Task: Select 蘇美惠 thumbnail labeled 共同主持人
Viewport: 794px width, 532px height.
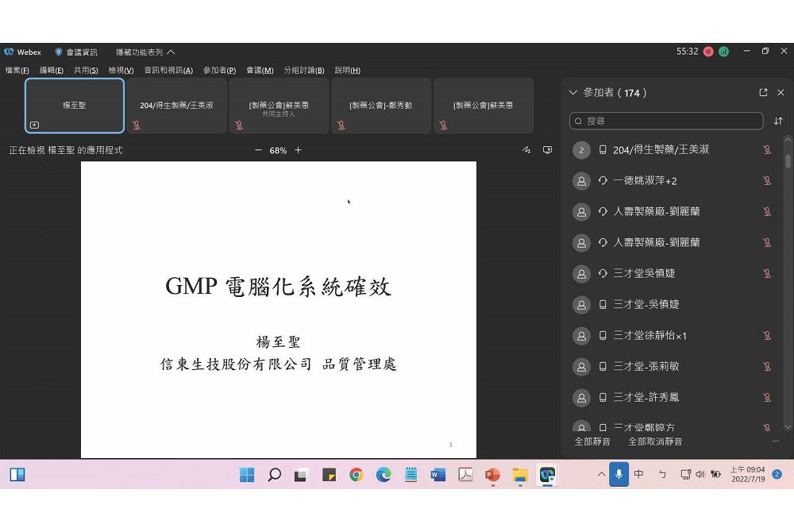Action: [279, 106]
